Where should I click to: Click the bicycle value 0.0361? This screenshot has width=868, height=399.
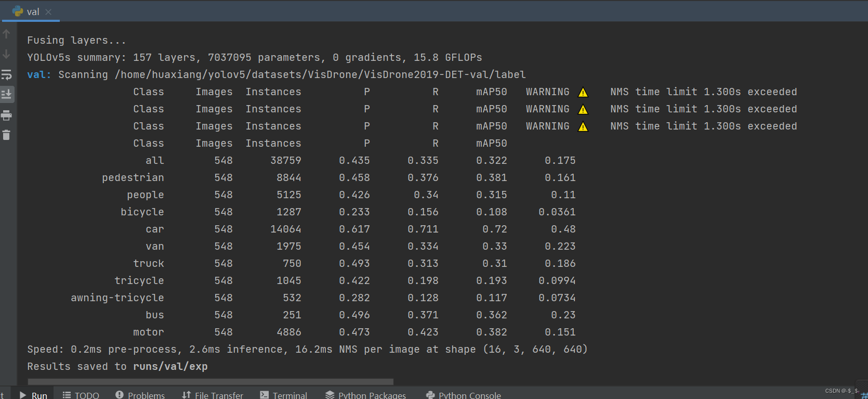click(557, 212)
